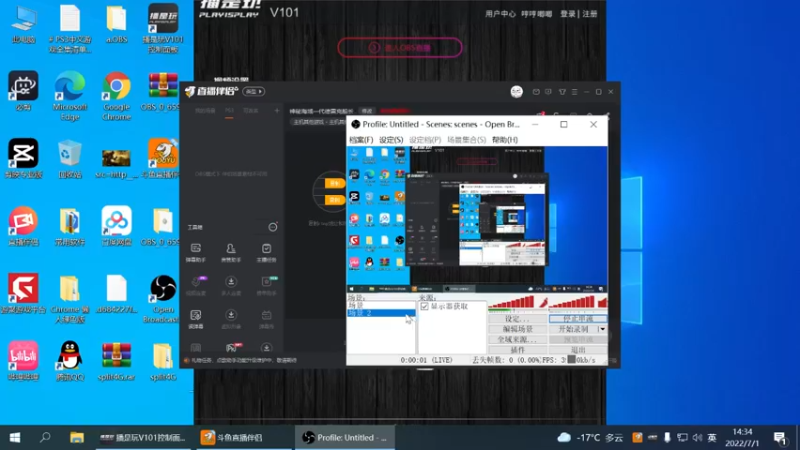Open the a.OBS folder on desktop
Screen dimensions: 800x450
pos(116,24)
